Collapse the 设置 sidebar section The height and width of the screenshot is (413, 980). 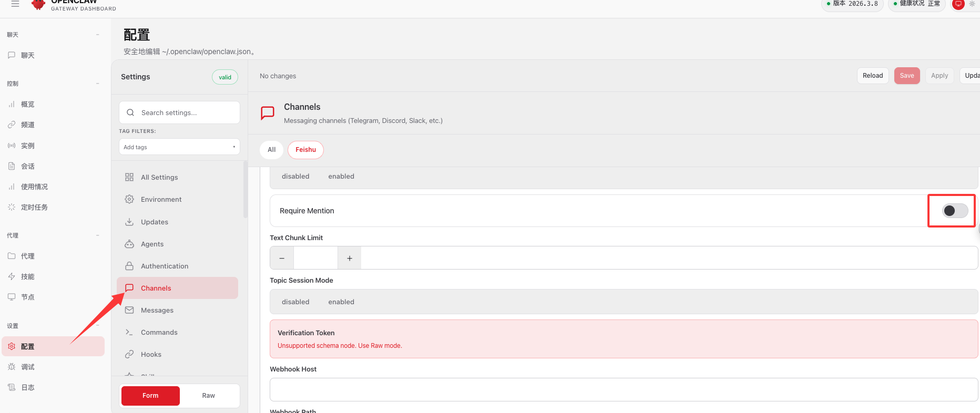click(98, 326)
